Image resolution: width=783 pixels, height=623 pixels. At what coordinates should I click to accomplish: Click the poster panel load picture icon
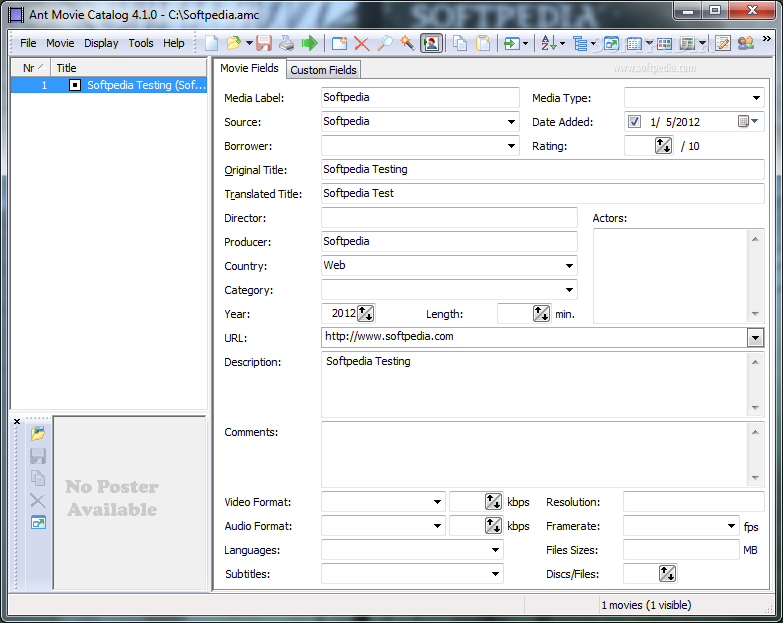(x=38, y=433)
